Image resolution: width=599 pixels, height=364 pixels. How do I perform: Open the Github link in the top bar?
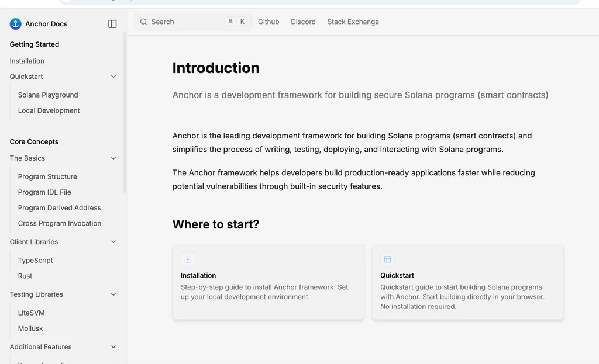coord(268,22)
